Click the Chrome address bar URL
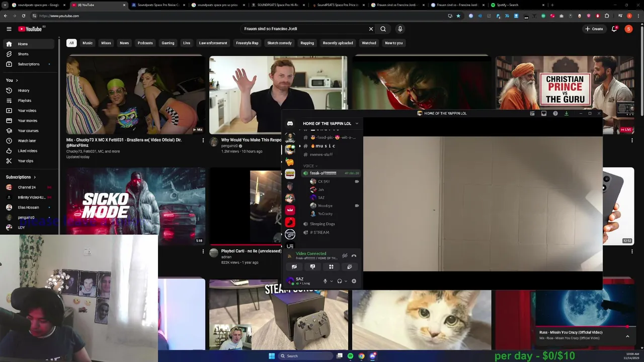 click(x=59, y=16)
